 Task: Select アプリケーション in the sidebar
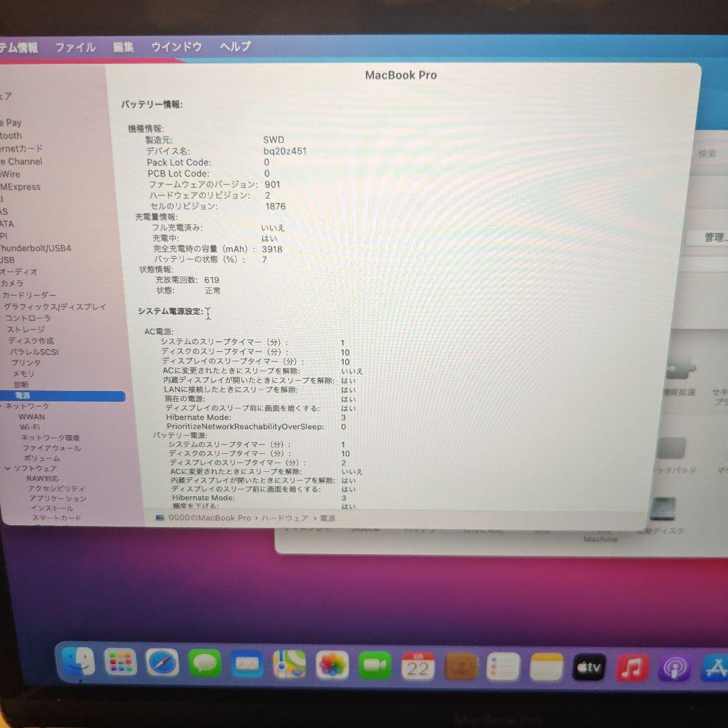(x=58, y=498)
